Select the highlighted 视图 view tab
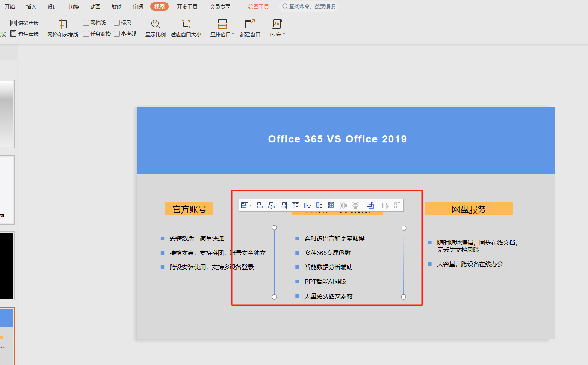 coord(160,6)
